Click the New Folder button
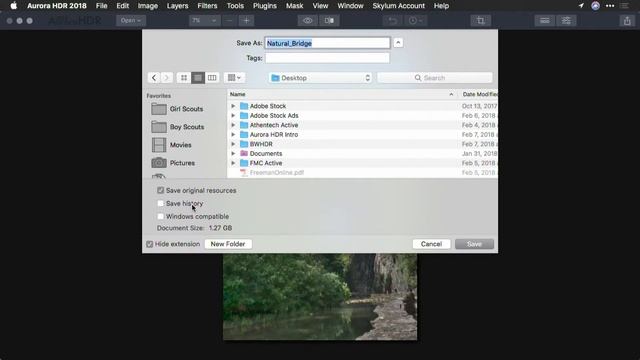This screenshot has width=640, height=360. point(228,244)
